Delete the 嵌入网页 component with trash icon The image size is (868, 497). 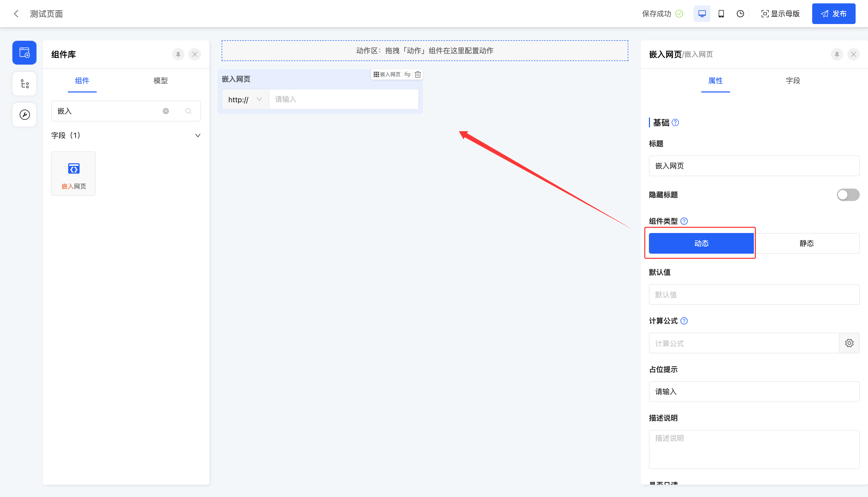click(x=417, y=74)
